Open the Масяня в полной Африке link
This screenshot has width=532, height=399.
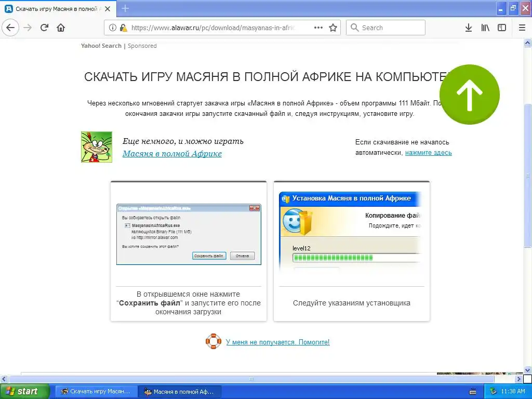pyautogui.click(x=172, y=154)
